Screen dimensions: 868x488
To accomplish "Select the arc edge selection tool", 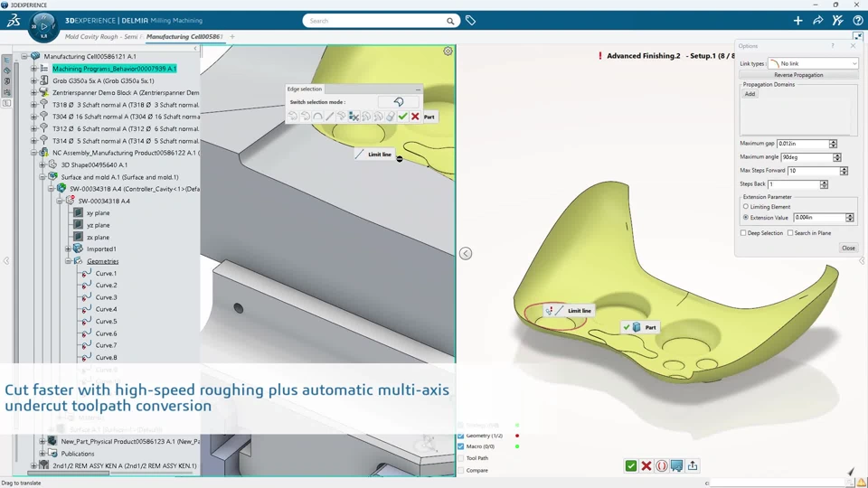I will pyautogui.click(x=317, y=117).
